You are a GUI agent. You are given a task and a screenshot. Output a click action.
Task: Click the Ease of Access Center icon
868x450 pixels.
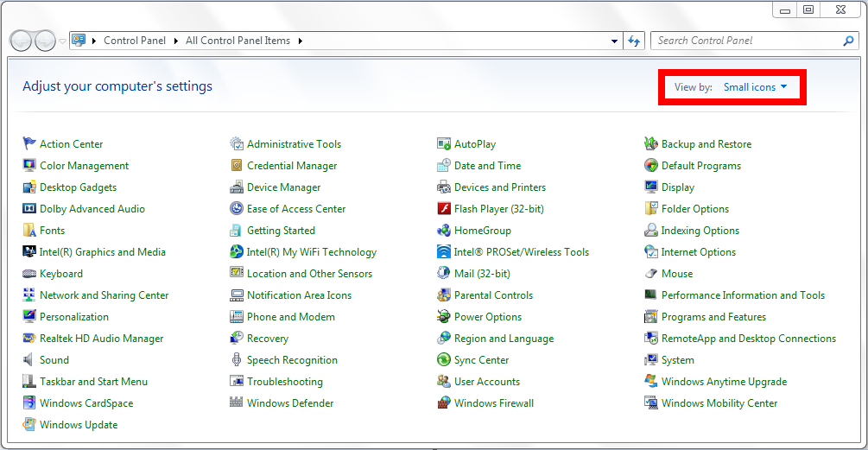click(x=237, y=209)
